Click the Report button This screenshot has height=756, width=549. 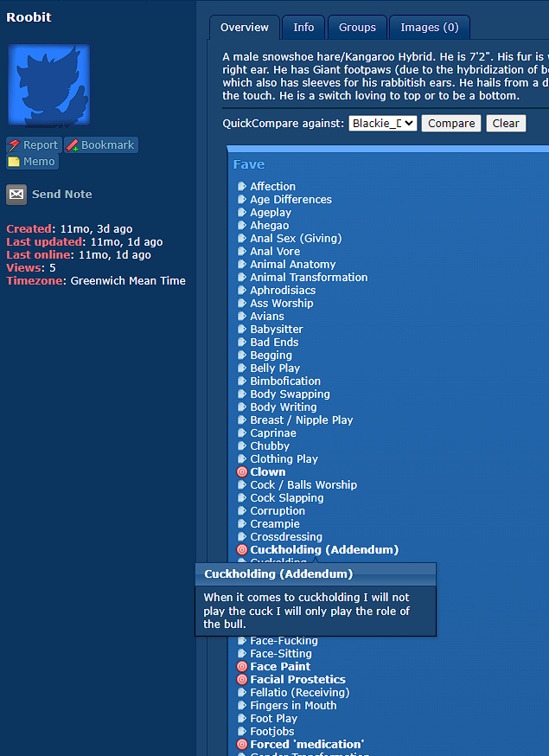click(34, 145)
